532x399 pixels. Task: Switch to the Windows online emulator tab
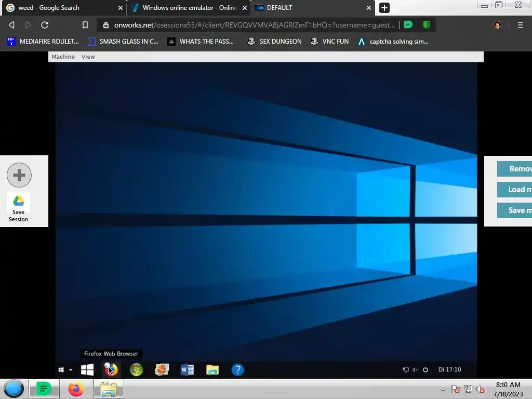tap(188, 8)
